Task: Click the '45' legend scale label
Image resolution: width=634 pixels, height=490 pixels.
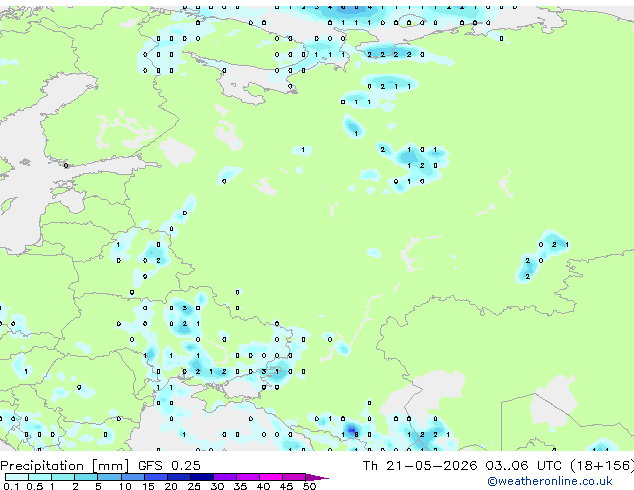Action: click(286, 486)
